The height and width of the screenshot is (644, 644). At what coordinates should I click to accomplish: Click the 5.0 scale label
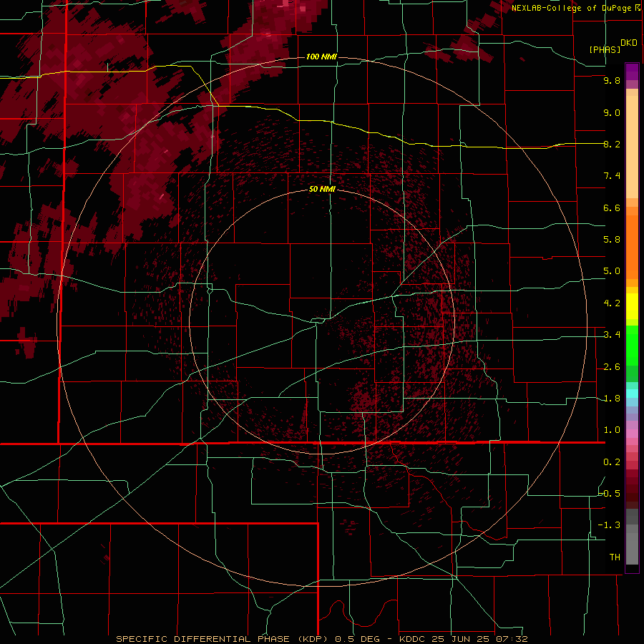tap(612, 271)
